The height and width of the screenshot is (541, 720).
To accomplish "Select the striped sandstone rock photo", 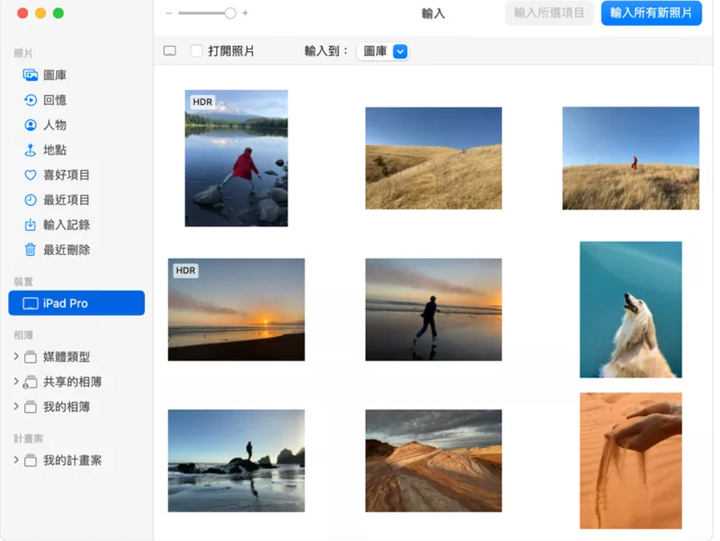I will [x=433, y=461].
